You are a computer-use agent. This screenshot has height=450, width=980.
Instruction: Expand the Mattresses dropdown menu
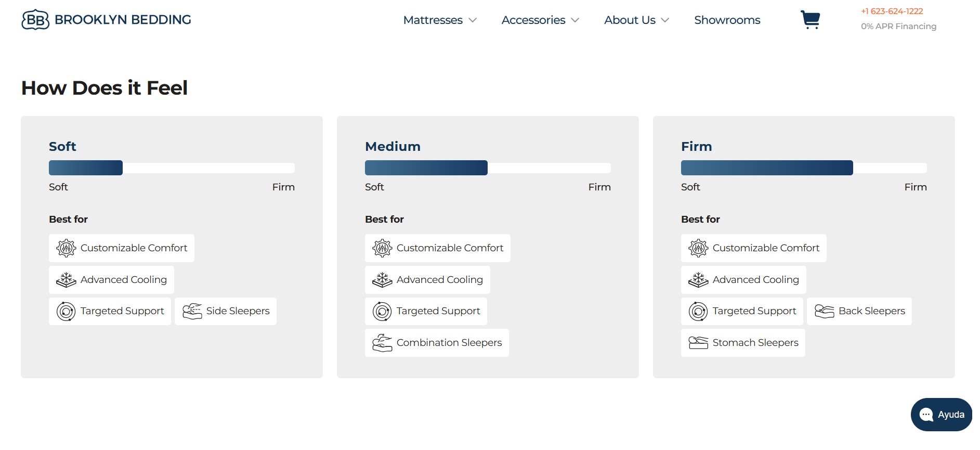point(439,20)
